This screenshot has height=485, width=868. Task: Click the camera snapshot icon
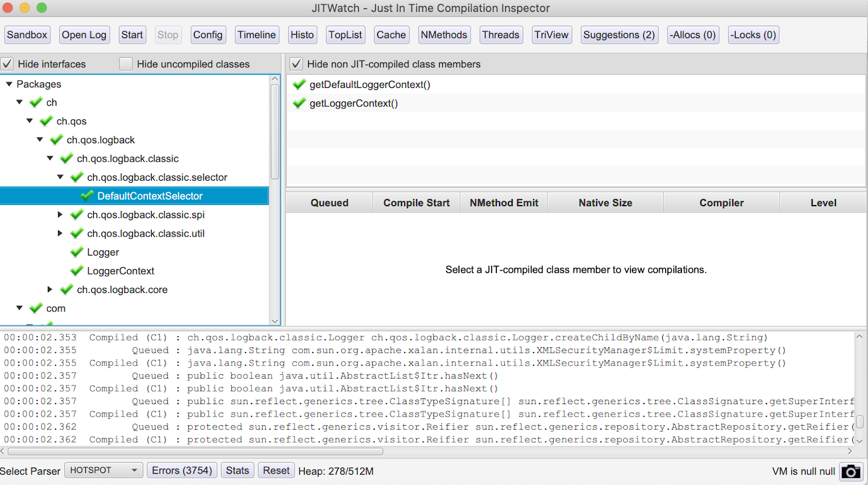(x=851, y=471)
